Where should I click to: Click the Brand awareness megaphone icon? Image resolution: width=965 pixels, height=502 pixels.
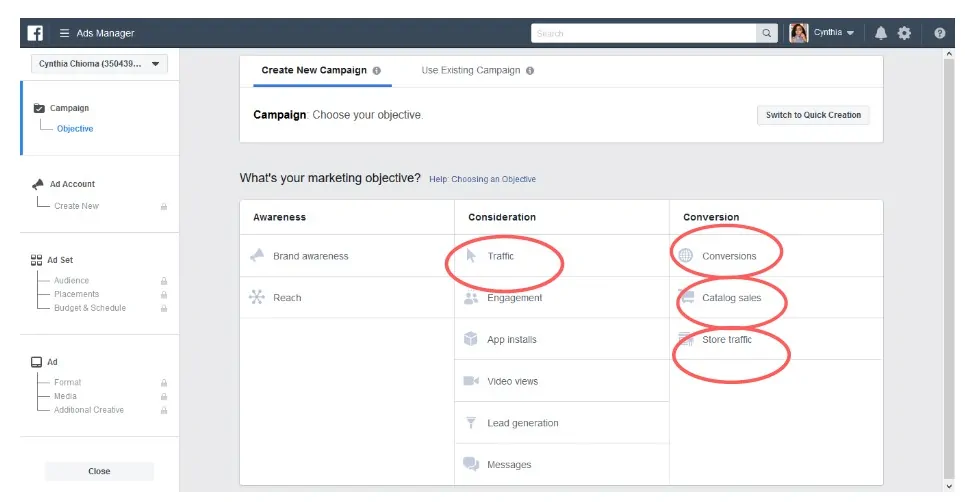pos(257,255)
